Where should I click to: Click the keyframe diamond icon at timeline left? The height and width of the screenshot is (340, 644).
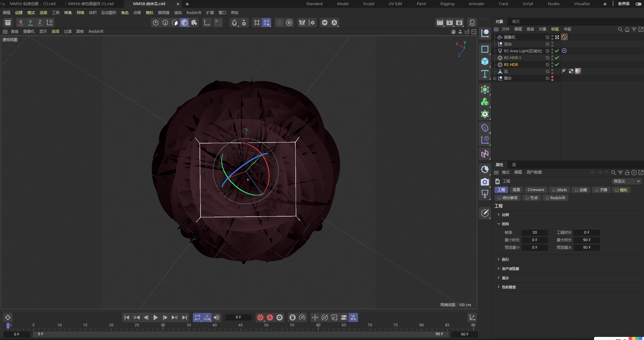coord(8,317)
